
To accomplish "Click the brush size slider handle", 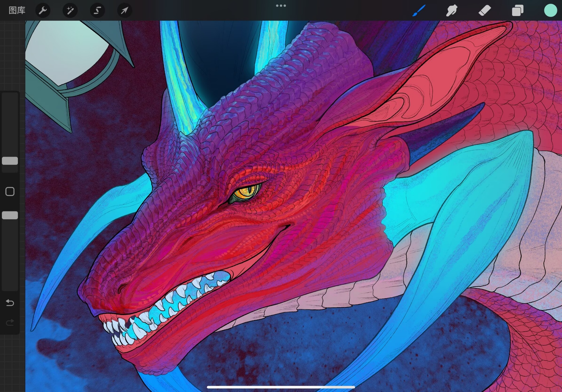I will point(10,161).
